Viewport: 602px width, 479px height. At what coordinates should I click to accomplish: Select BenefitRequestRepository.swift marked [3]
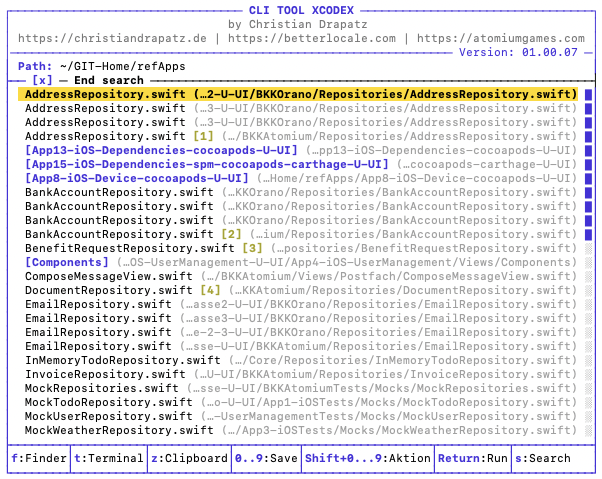click(301, 248)
